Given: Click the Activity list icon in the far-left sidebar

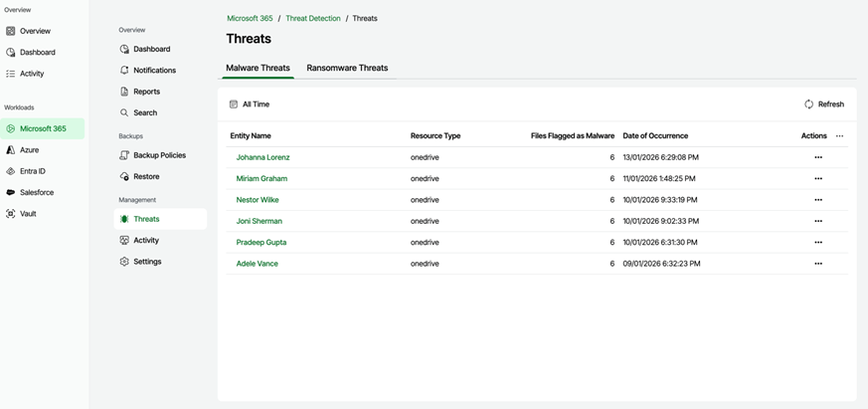Looking at the screenshot, I should (10, 74).
